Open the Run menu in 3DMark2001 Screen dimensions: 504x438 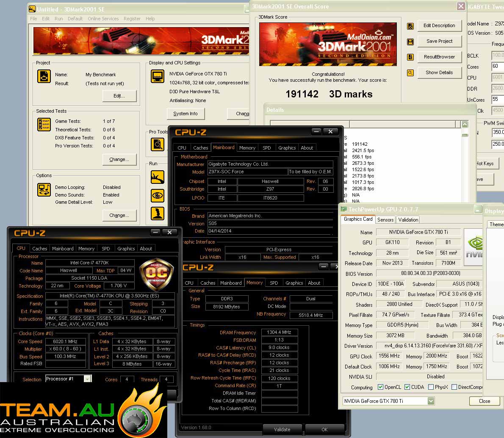pos(59,19)
